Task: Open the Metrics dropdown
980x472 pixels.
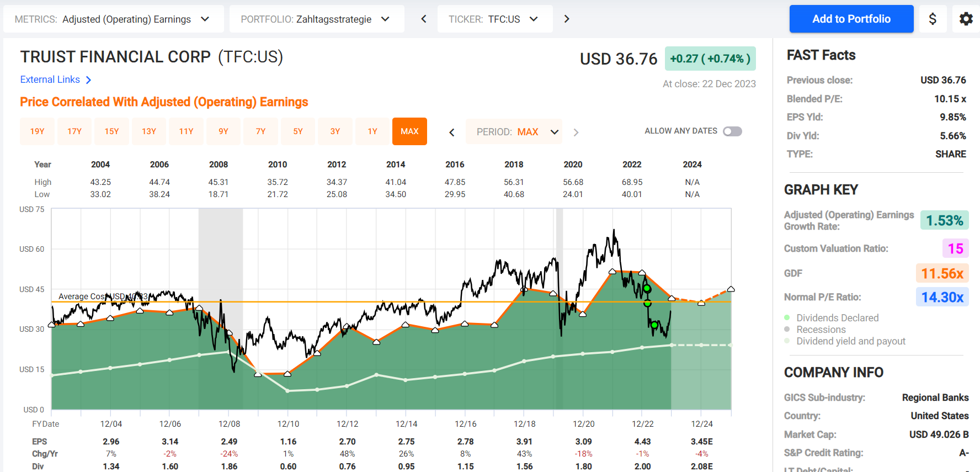Action: pyautogui.click(x=113, y=19)
